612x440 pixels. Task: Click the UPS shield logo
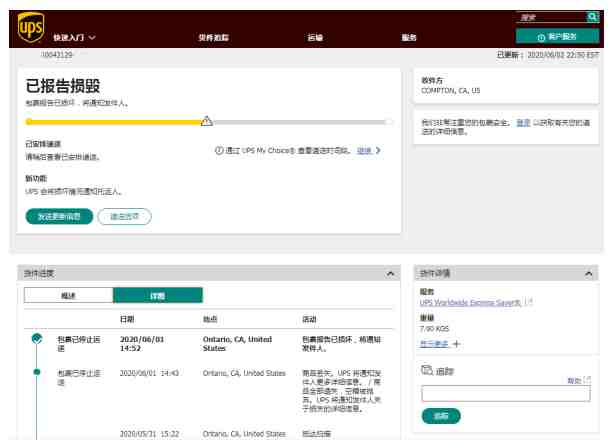[31, 27]
